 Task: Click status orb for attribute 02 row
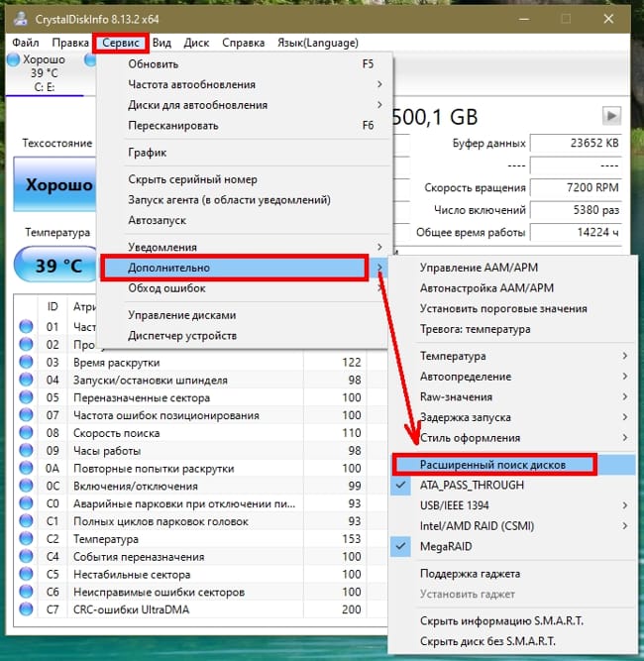[26, 345]
